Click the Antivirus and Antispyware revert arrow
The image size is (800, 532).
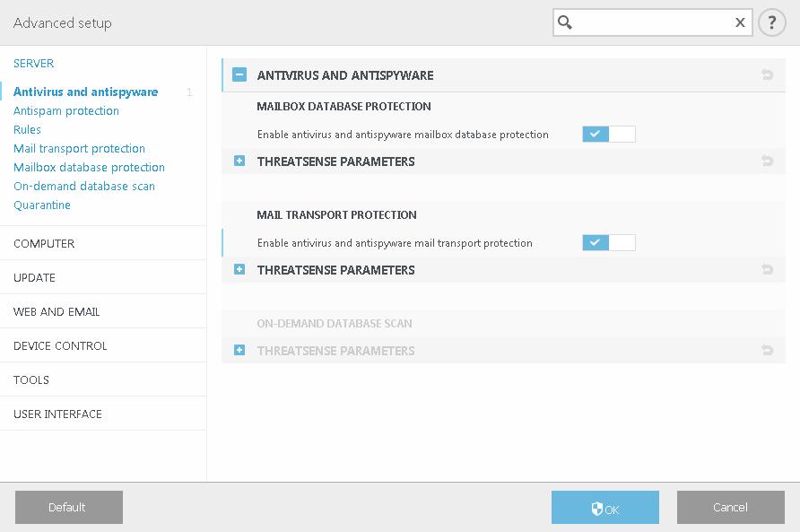(x=768, y=75)
